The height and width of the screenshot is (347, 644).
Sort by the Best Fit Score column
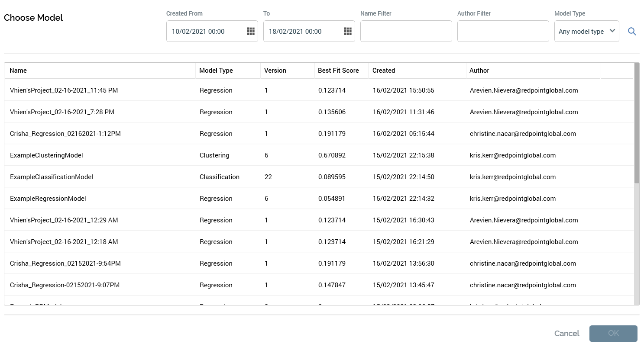pyautogui.click(x=338, y=71)
